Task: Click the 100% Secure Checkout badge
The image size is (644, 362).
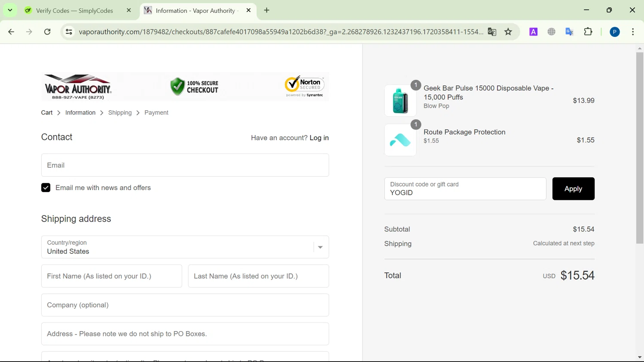Action: [194, 87]
